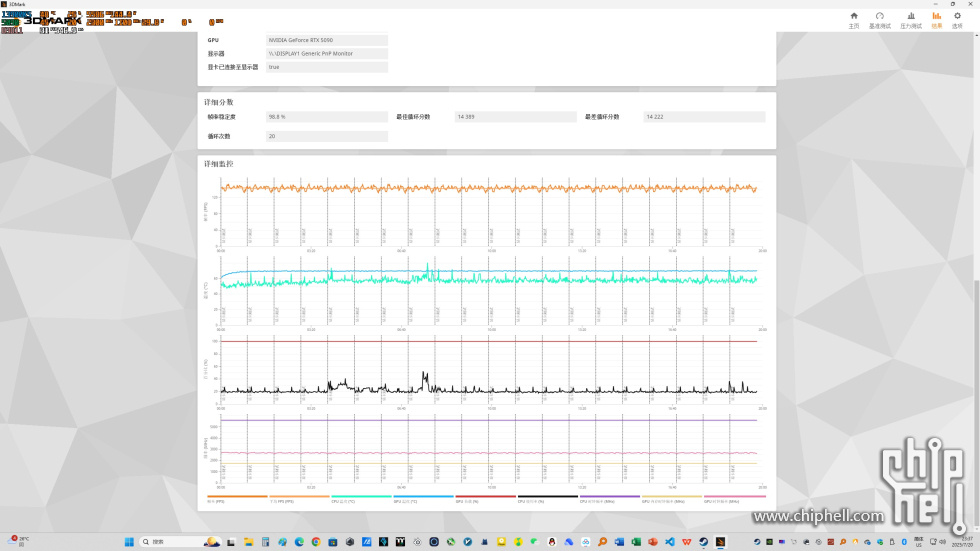Open File Explorer from the taskbar
Viewport: 980px width, 551px height.
tap(248, 542)
